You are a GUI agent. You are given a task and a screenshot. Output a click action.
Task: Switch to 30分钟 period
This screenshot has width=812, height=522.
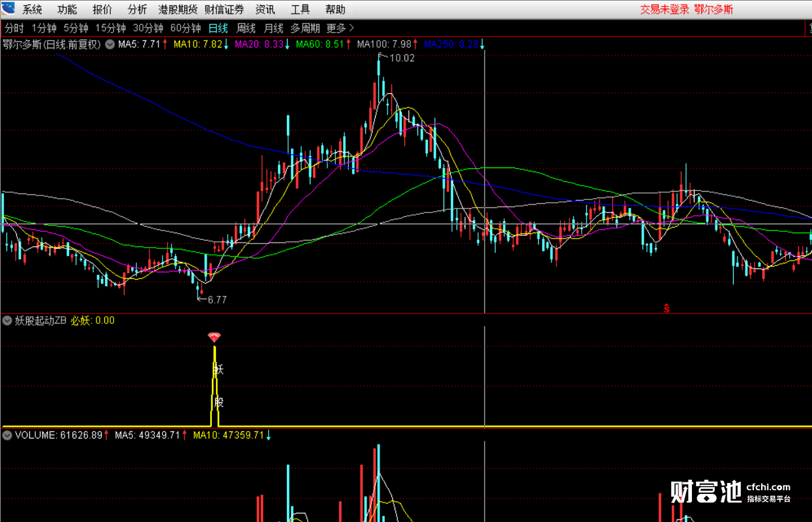(148, 28)
